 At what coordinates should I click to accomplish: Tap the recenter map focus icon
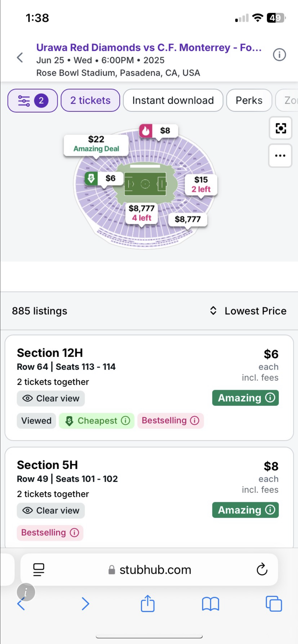(x=280, y=128)
